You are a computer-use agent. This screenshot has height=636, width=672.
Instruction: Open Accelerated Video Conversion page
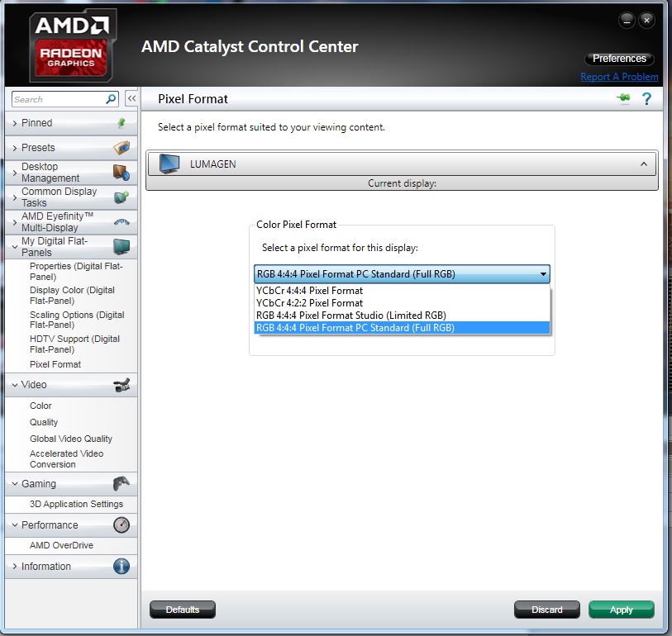[66, 459]
